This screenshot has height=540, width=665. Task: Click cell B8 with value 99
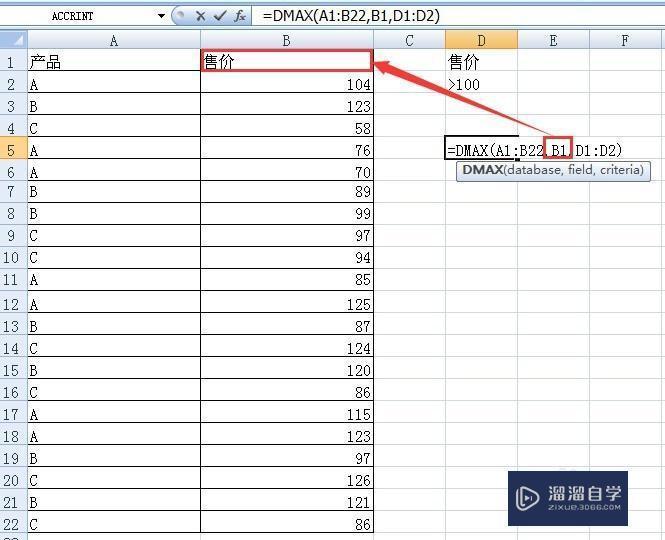(287, 213)
